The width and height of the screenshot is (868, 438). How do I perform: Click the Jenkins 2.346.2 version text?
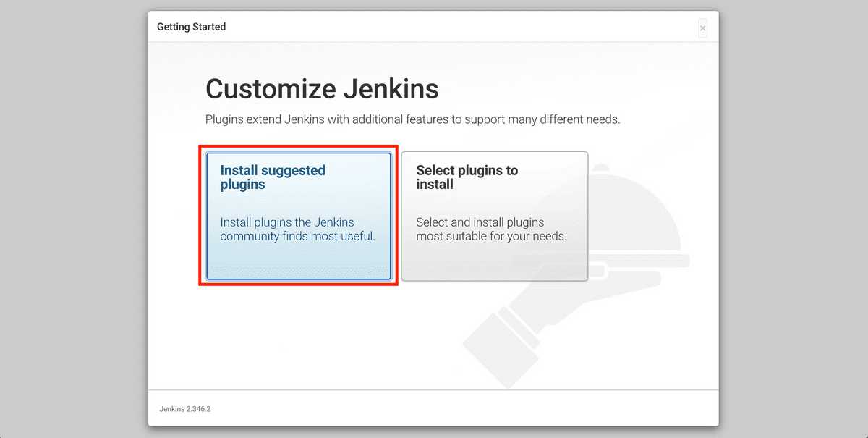click(185, 409)
